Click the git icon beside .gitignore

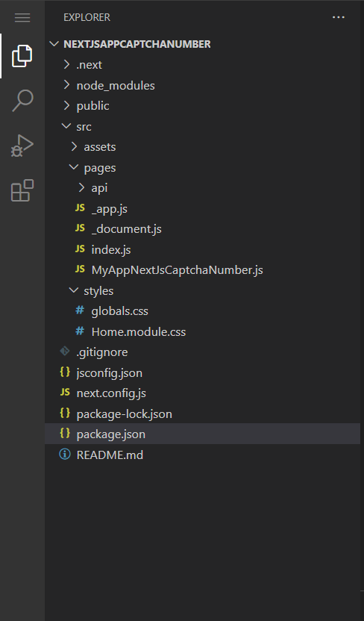point(64,352)
